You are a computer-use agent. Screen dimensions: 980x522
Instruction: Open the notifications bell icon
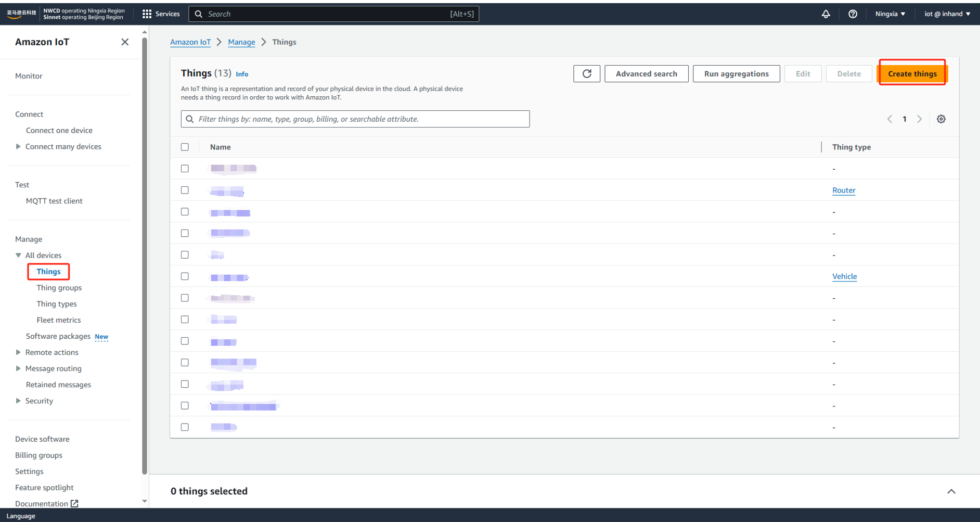pos(826,14)
